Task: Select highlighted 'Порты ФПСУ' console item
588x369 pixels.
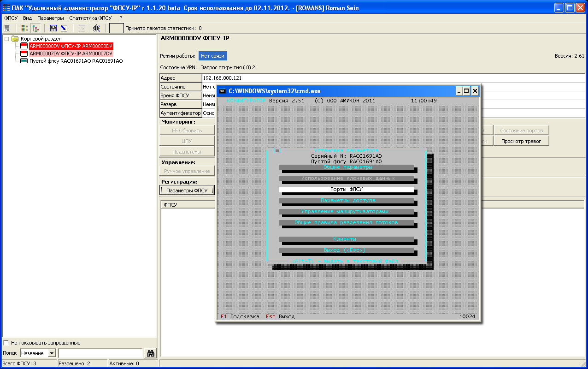Action: click(x=347, y=189)
